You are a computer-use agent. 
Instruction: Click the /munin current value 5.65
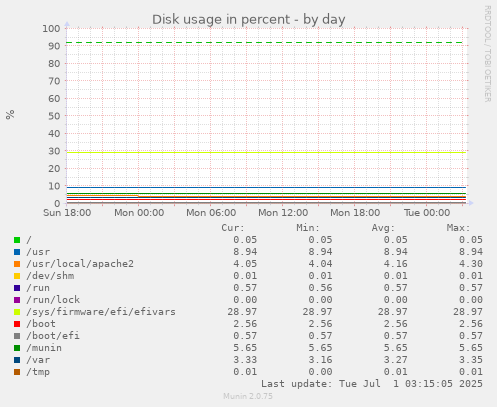point(245,348)
